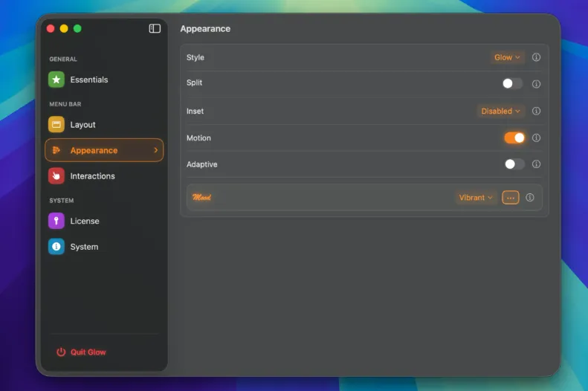Open the Style dropdown set to Glow

pyautogui.click(x=507, y=57)
